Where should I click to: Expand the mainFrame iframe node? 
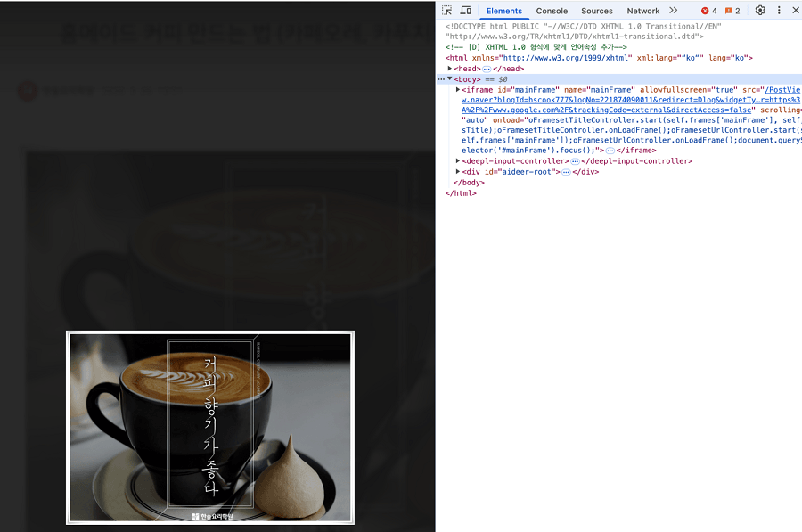[x=458, y=90]
